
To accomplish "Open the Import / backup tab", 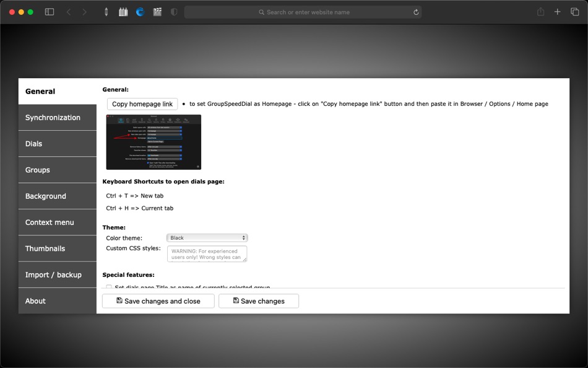I will click(x=58, y=275).
